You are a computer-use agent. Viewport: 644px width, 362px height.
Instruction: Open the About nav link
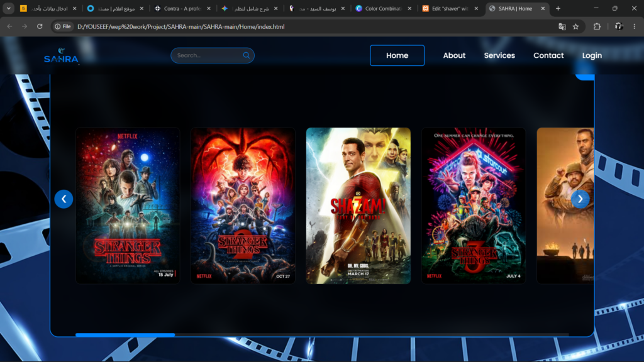click(x=454, y=55)
